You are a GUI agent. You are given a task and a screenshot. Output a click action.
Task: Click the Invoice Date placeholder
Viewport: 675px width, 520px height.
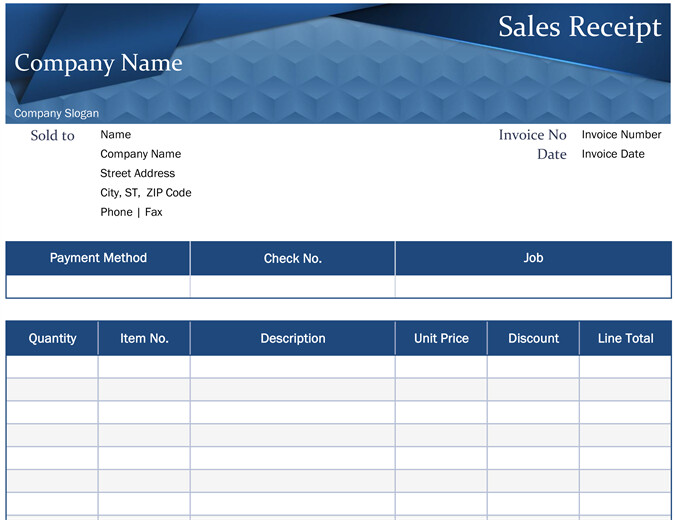point(613,154)
